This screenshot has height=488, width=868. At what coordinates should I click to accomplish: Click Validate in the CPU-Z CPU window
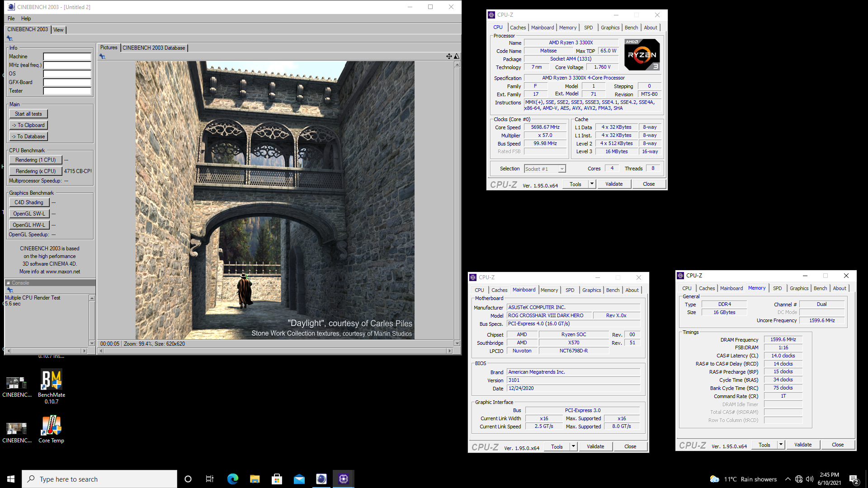pos(614,184)
